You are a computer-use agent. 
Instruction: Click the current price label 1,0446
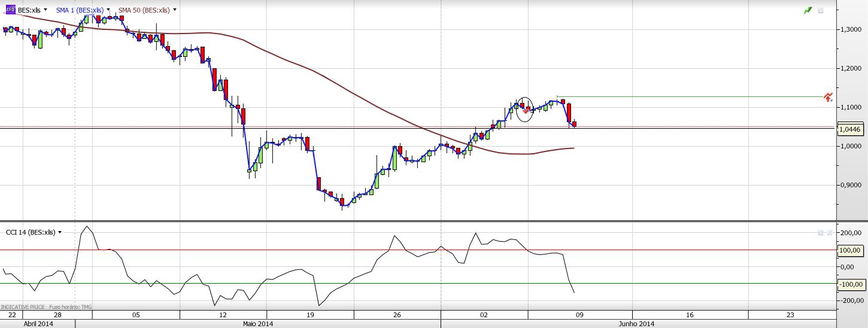[x=850, y=129]
